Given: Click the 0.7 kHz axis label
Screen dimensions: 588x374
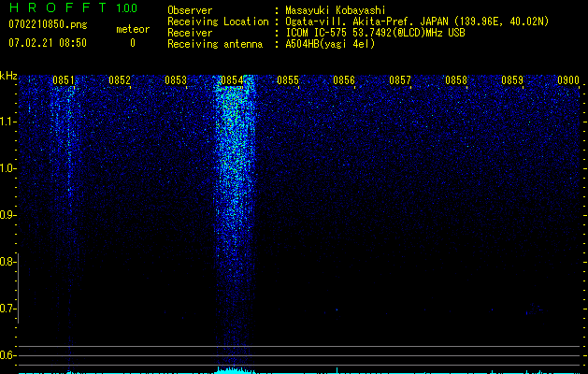Looking at the screenshot, I should [x=7, y=309].
